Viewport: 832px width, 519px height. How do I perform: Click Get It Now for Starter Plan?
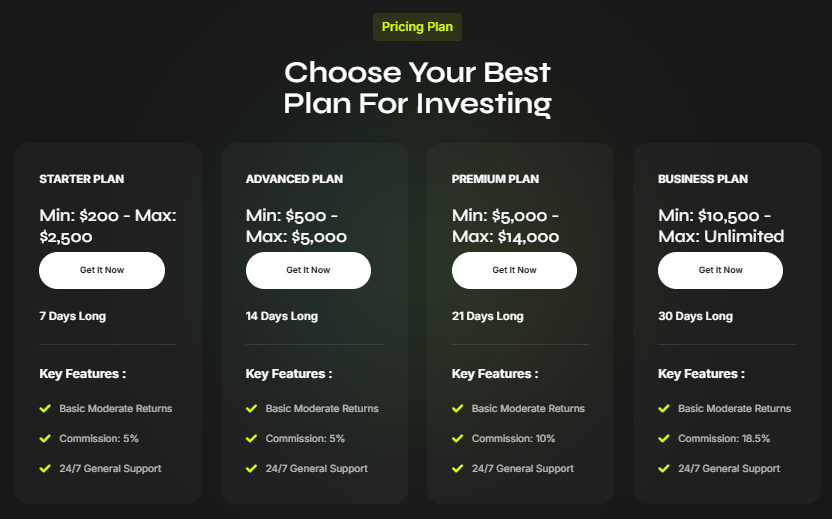click(x=102, y=270)
